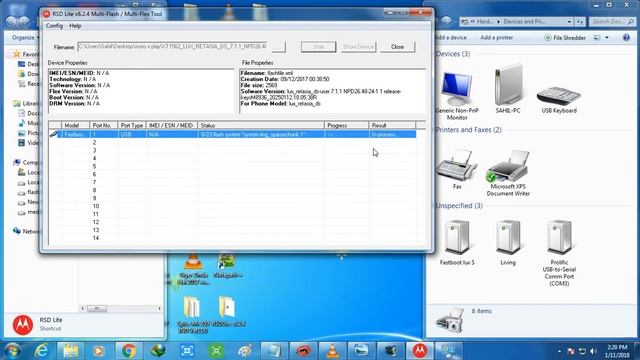Open Windows Media Player from taskbar

click(x=98, y=351)
